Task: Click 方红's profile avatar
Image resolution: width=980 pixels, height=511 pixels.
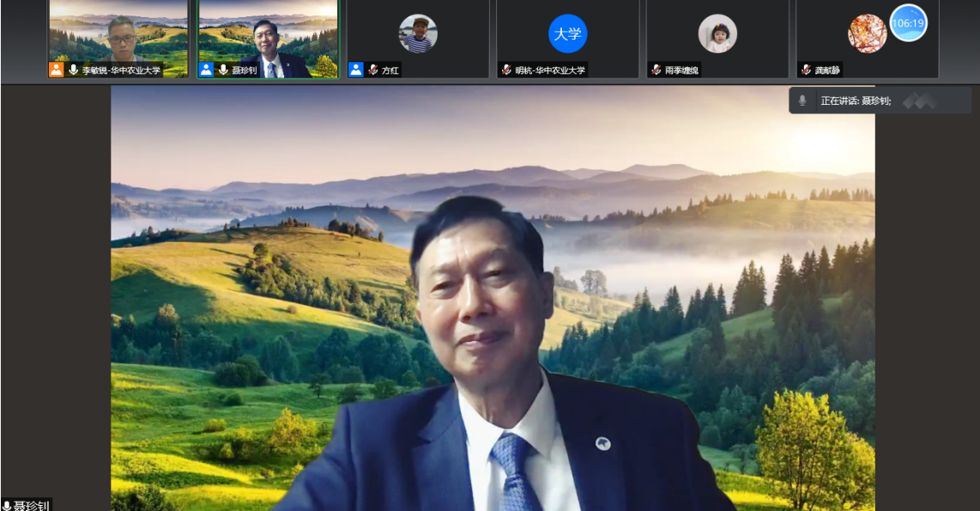Action: [x=418, y=33]
